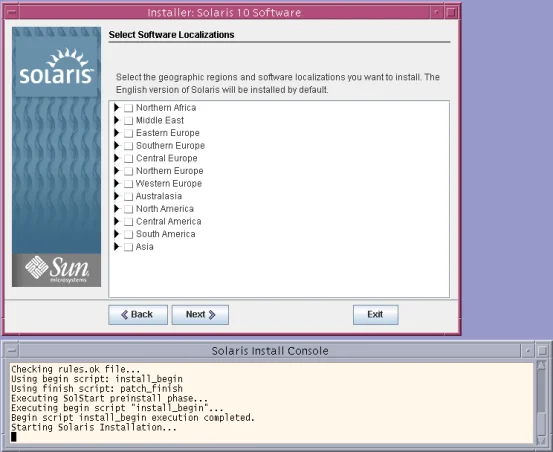
Task: Check the Northern Africa checkbox
Action: (128, 108)
